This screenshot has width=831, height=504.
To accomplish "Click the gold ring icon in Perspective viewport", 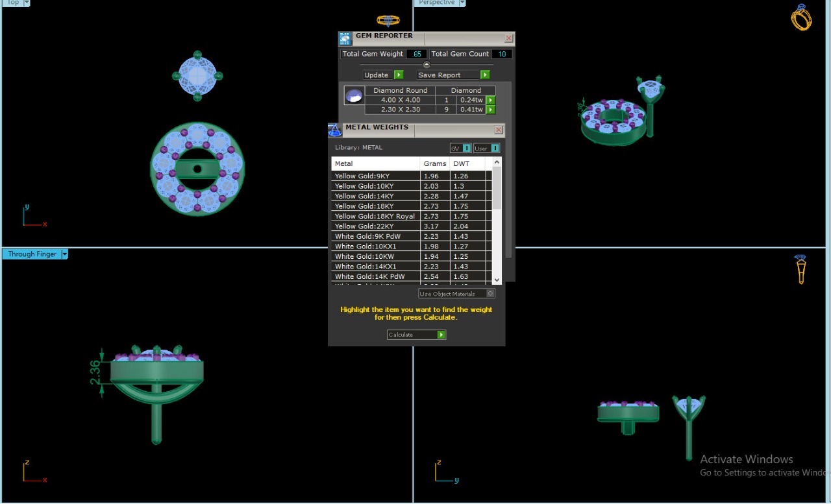I will pos(801,18).
